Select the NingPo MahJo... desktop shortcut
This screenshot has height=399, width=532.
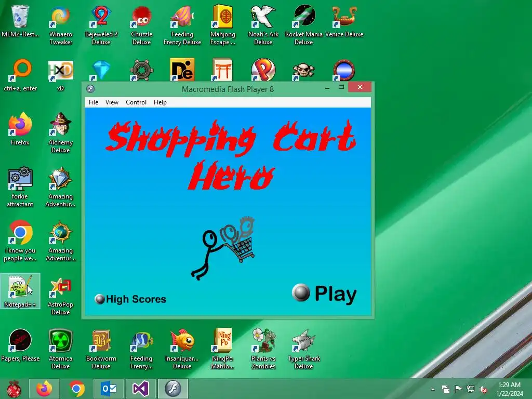(x=222, y=349)
